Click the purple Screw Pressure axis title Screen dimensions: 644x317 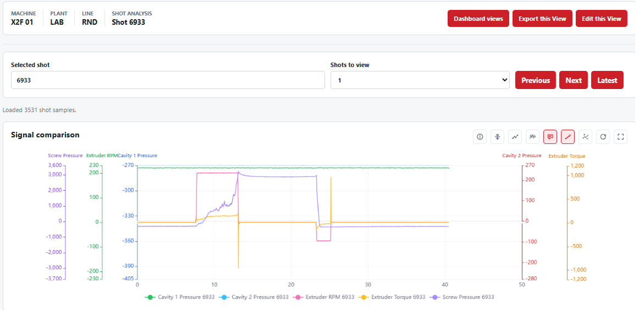click(x=66, y=155)
